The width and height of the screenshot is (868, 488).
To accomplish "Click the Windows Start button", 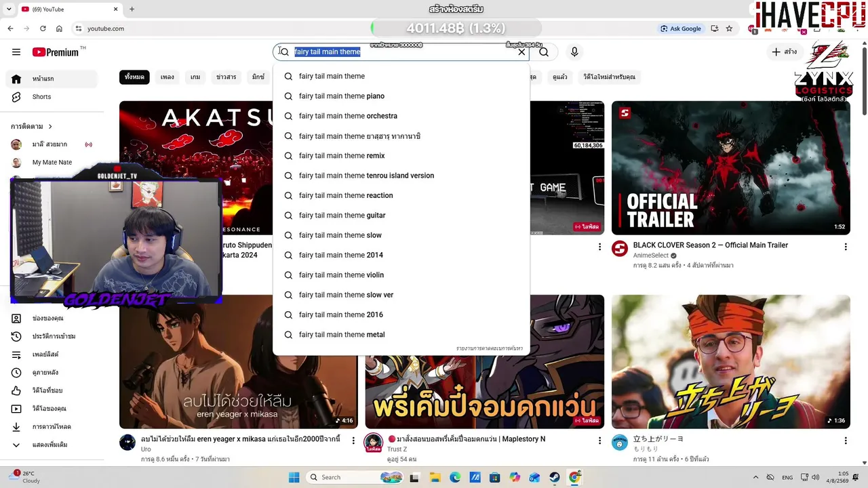I will click(x=294, y=477).
